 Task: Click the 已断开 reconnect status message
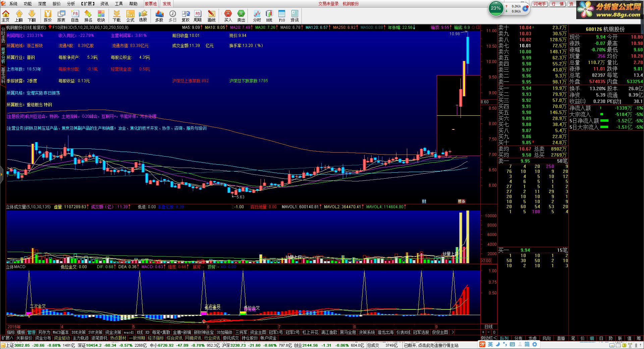(x=431, y=345)
